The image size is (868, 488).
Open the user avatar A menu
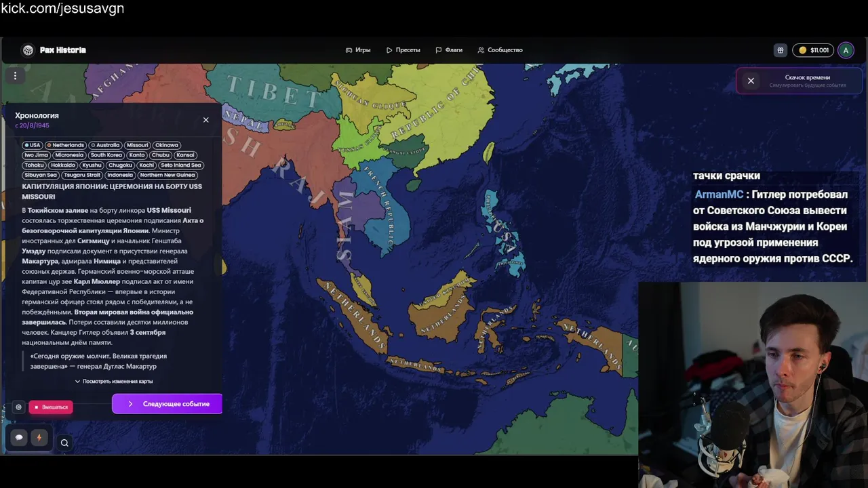846,50
